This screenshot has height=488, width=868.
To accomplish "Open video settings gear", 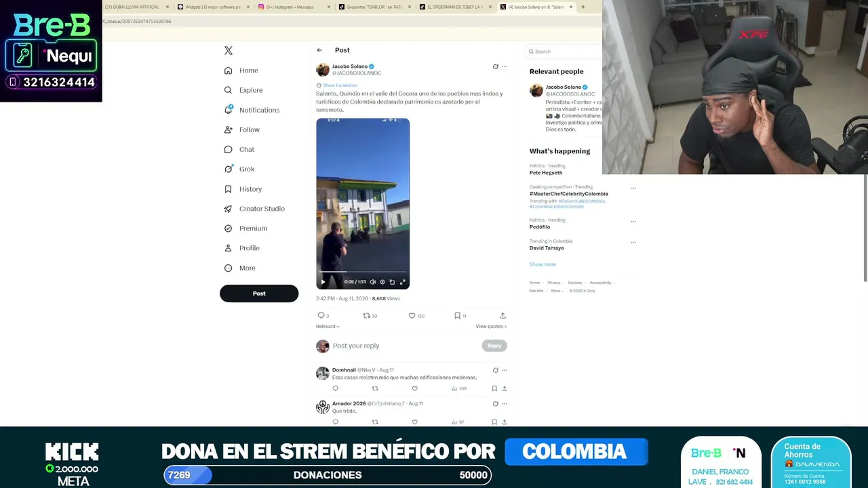I will click(382, 282).
